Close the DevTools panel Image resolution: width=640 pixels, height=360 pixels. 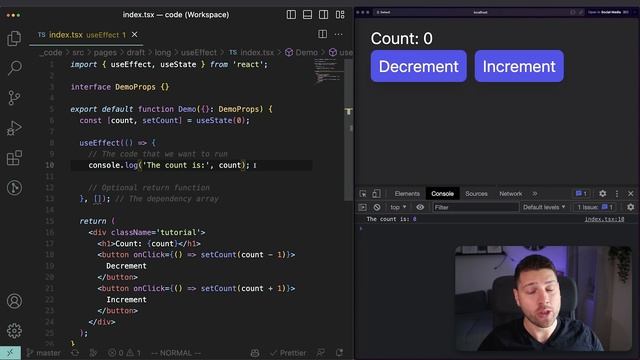tap(631, 193)
